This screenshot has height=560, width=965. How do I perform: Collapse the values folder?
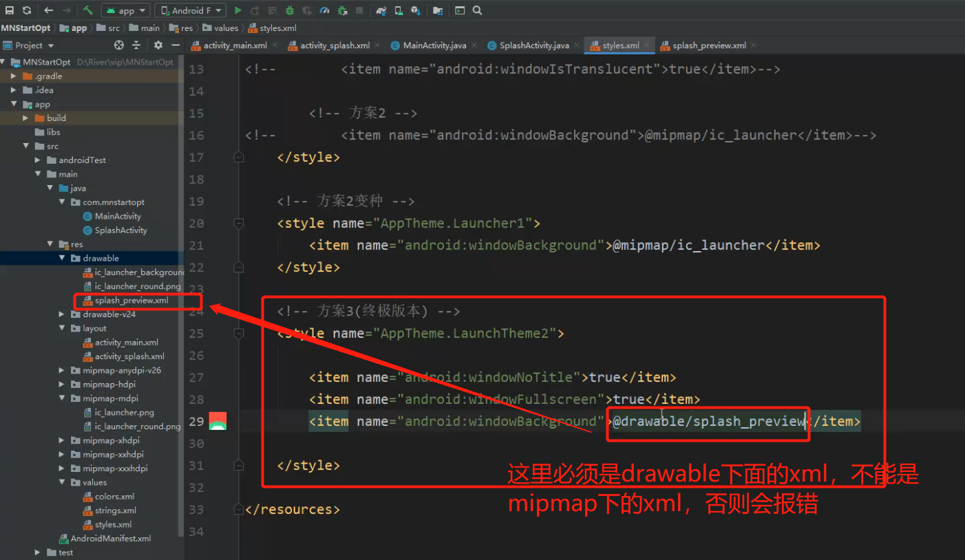(x=63, y=482)
